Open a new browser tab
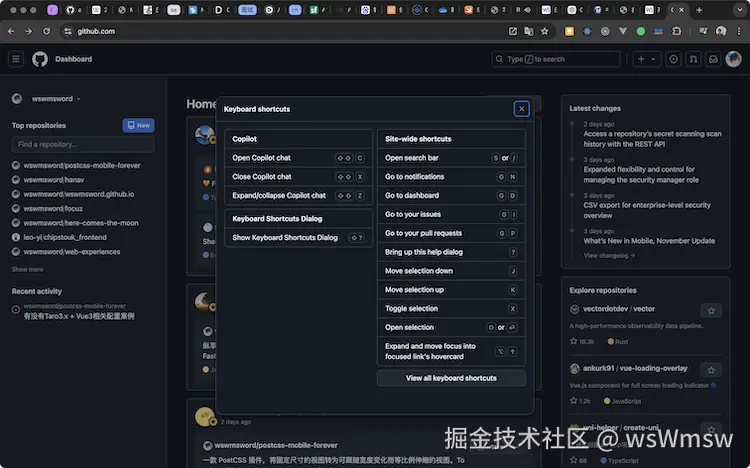This screenshot has height=468, width=750. pos(699,10)
